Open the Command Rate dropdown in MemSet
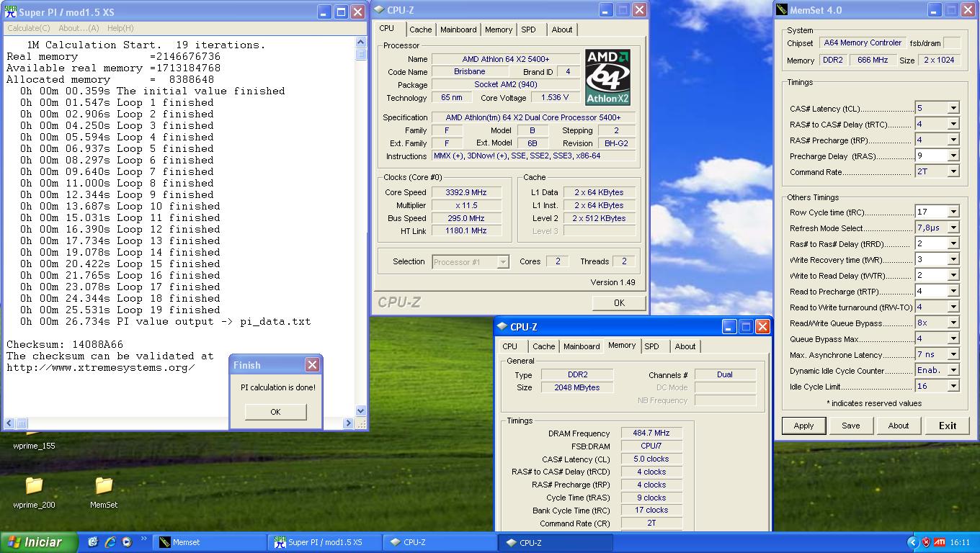 [x=953, y=171]
